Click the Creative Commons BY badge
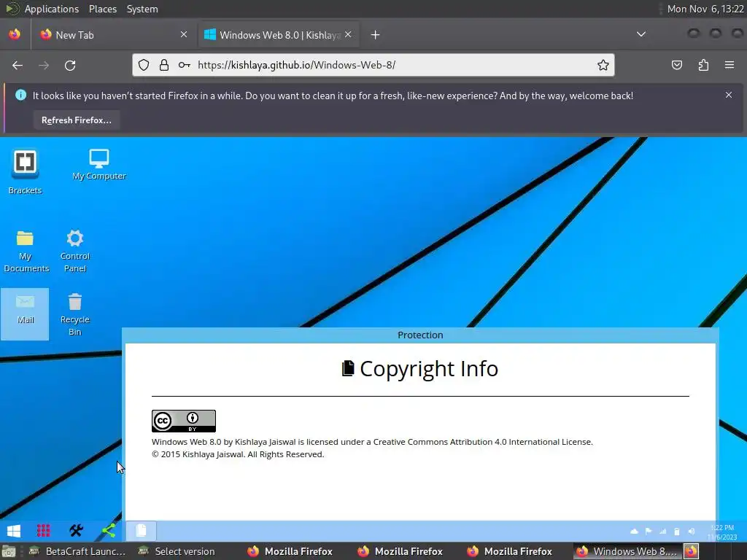The image size is (747, 560). (x=183, y=421)
